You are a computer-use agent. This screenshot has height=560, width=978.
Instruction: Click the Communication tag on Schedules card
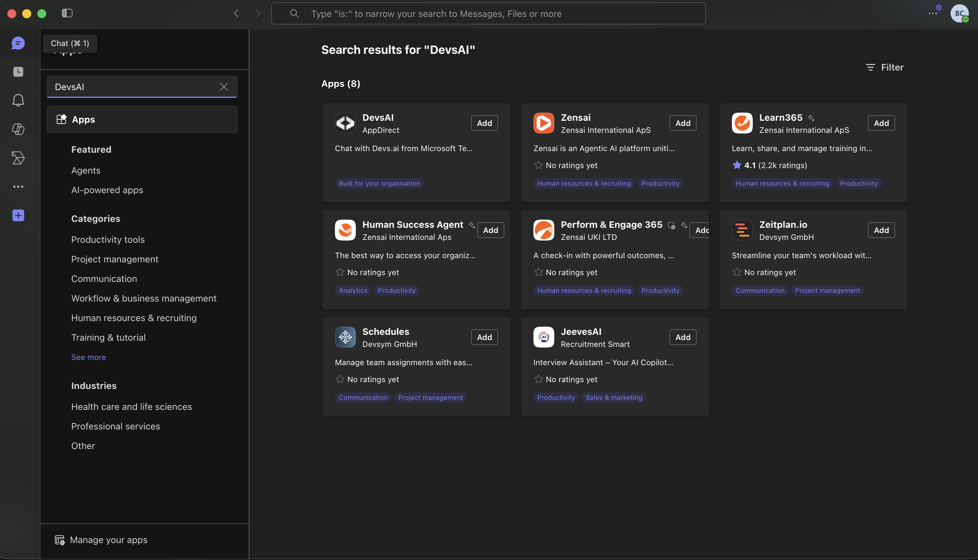(x=363, y=397)
